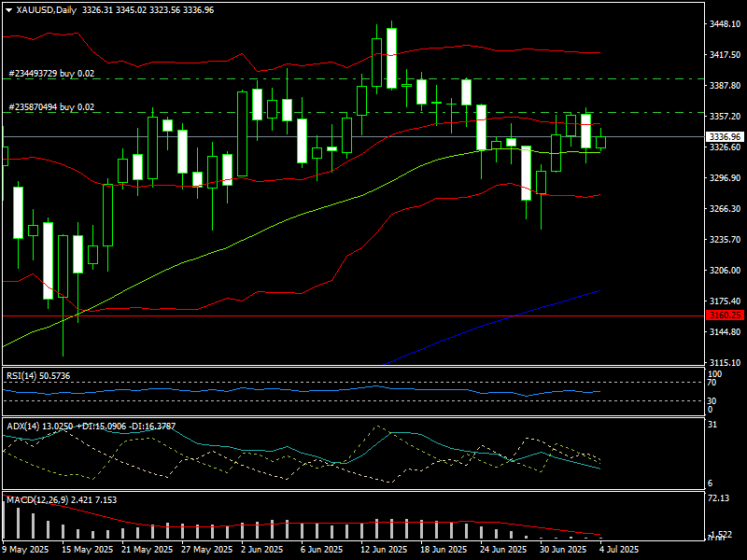
Task: Click the 12 Jun 2025 date label
Action: pyautogui.click(x=385, y=550)
